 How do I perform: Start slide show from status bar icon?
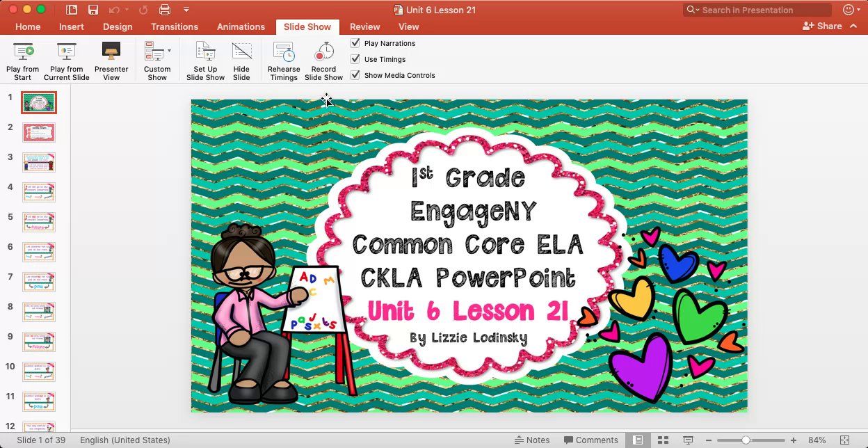[x=688, y=440]
